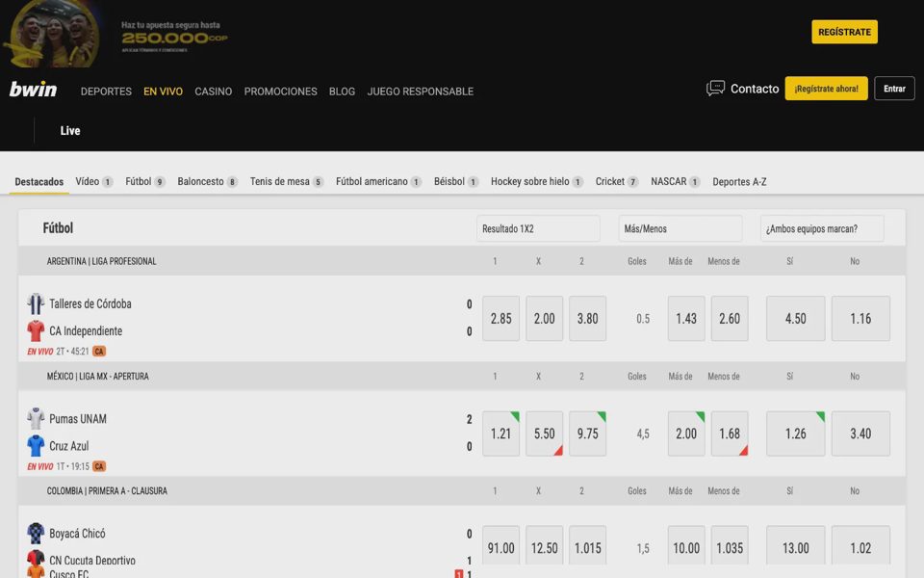The image size is (924, 578).
Task: Switch to the Fútbol tab
Action: coord(145,182)
